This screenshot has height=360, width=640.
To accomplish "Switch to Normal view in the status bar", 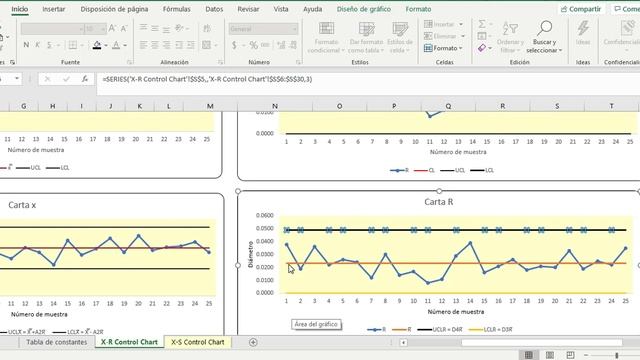I will (x=529, y=355).
